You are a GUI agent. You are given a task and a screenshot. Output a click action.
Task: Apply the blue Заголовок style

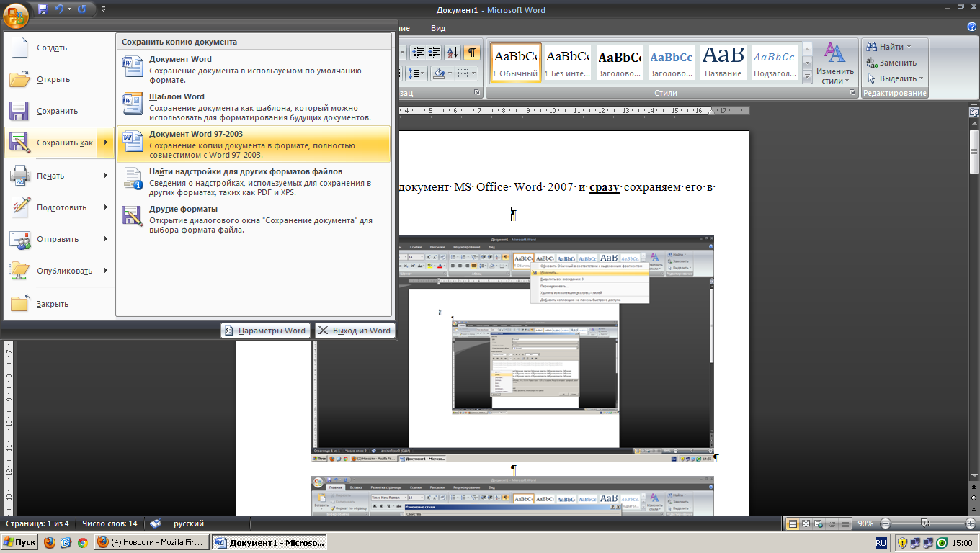click(671, 63)
